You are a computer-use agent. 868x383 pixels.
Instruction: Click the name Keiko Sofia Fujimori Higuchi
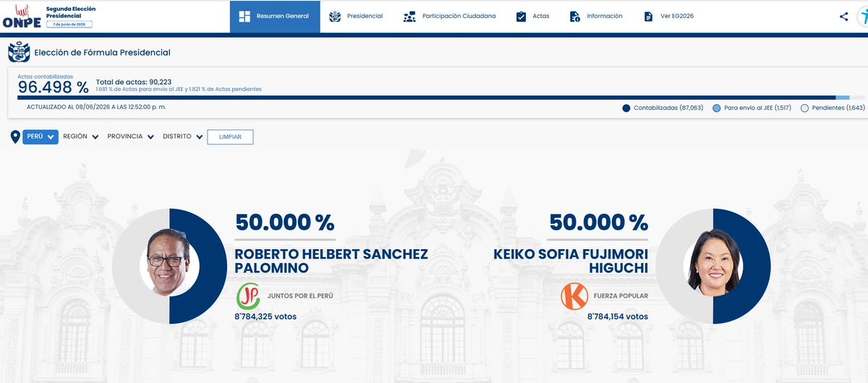(x=571, y=261)
